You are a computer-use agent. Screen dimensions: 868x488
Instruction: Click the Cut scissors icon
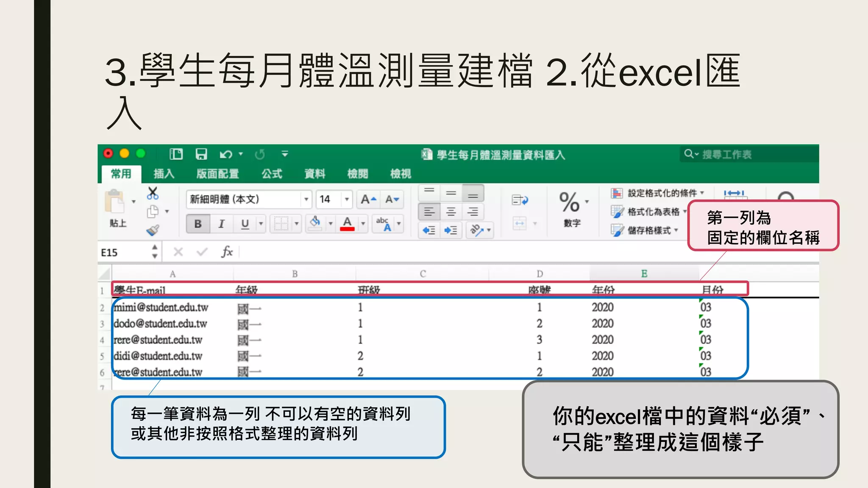[153, 193]
